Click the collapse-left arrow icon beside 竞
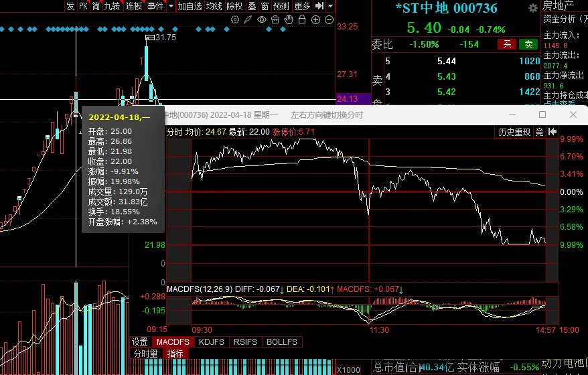Screen dimensions: 588x375 click(553, 132)
